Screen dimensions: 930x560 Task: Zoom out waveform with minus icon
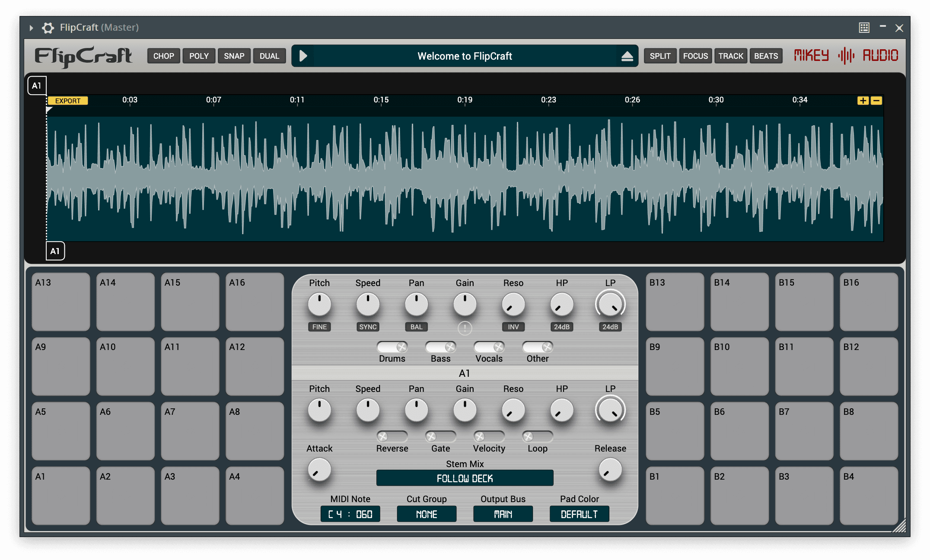(x=876, y=101)
